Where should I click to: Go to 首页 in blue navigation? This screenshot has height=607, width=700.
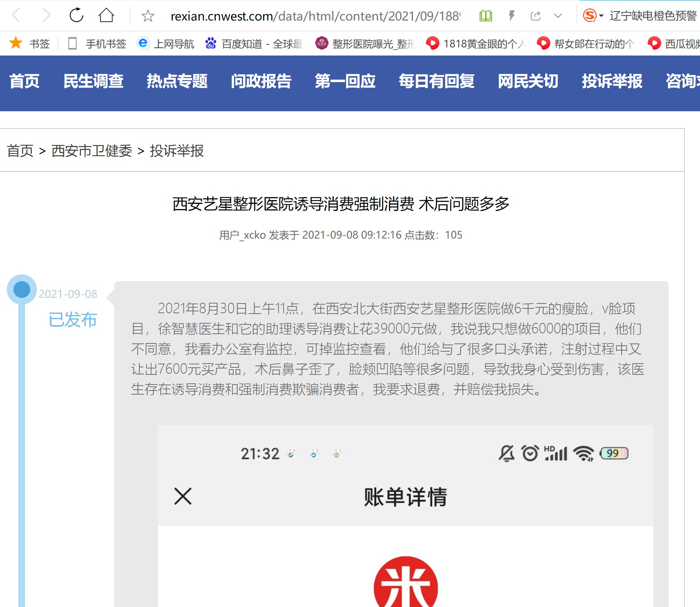(24, 81)
